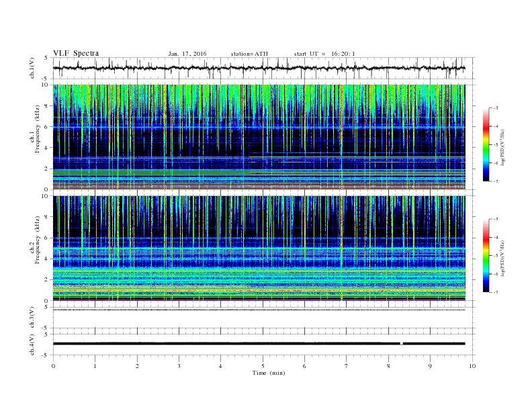This screenshot has width=532, height=411.
Task: Click the thick black ch.4 trace
Action: coord(259,344)
